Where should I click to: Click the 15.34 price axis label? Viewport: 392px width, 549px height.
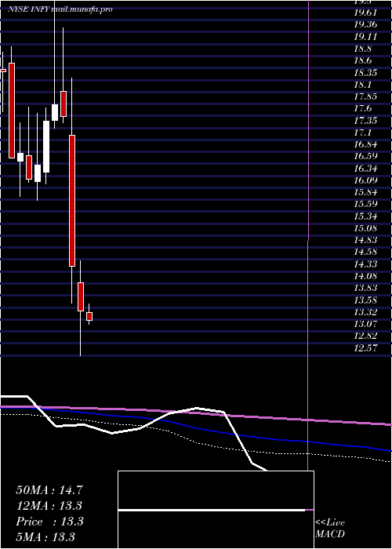pyautogui.click(x=365, y=216)
